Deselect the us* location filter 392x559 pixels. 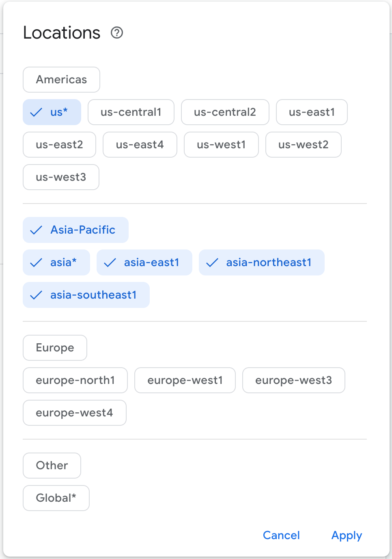(x=52, y=112)
